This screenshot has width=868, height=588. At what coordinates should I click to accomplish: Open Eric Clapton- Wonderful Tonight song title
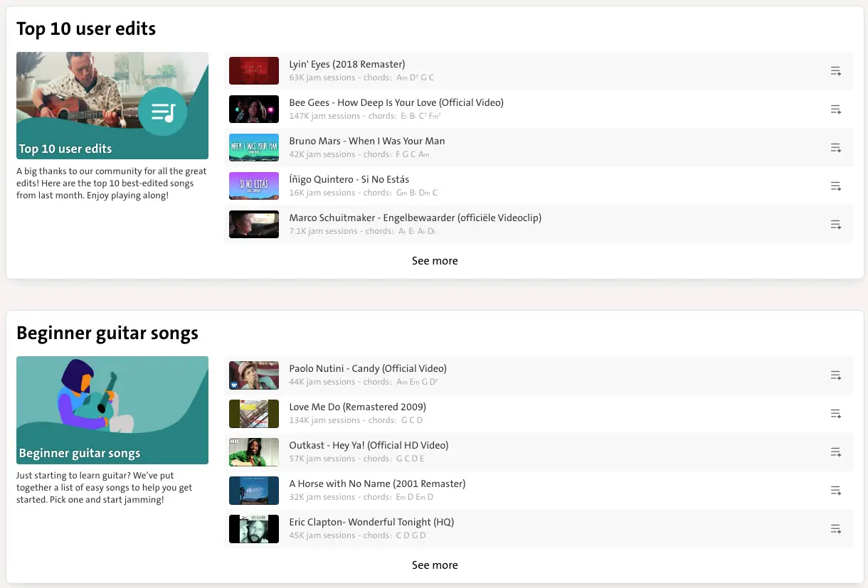[371, 522]
